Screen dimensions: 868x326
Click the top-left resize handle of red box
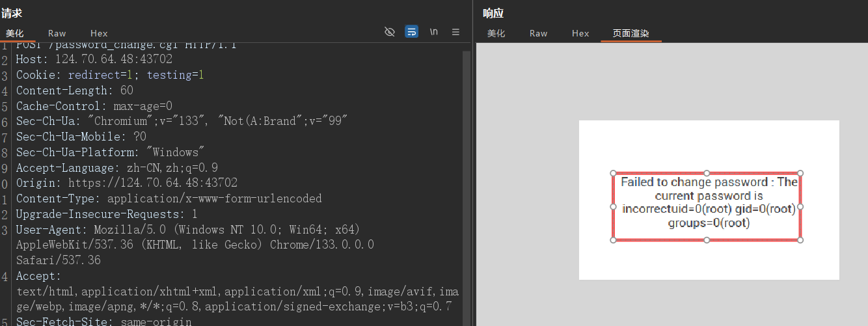pyautogui.click(x=613, y=173)
